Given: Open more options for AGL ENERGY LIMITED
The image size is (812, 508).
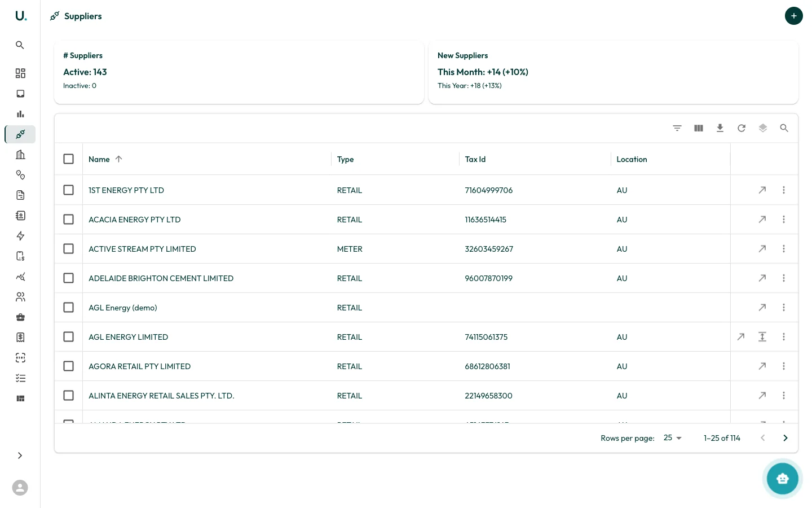Looking at the screenshot, I should [784, 337].
